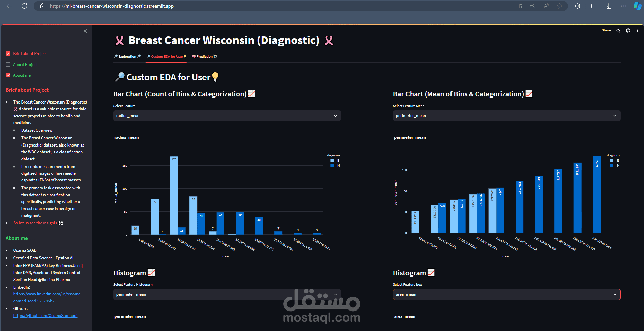Click the "diagnosis" legend title in radius chart
This screenshot has height=331, width=644.
tap(334, 155)
